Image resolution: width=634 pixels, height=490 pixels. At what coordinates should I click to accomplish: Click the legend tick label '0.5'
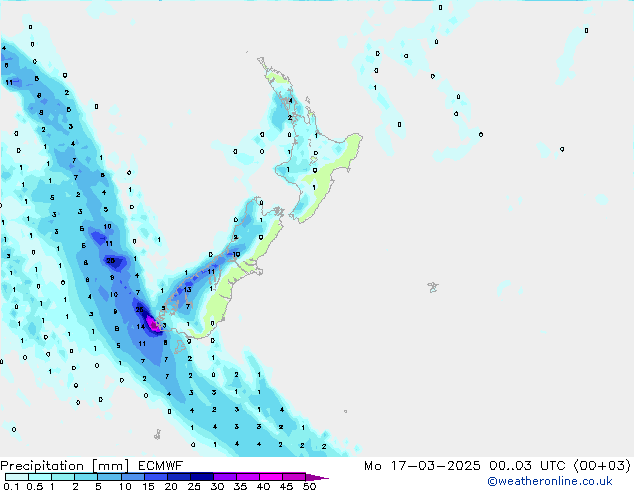click(x=34, y=486)
